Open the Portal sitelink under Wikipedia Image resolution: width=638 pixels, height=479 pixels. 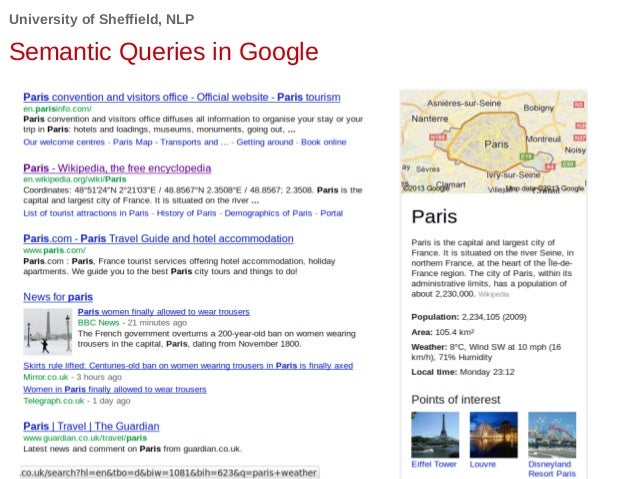[332, 213]
